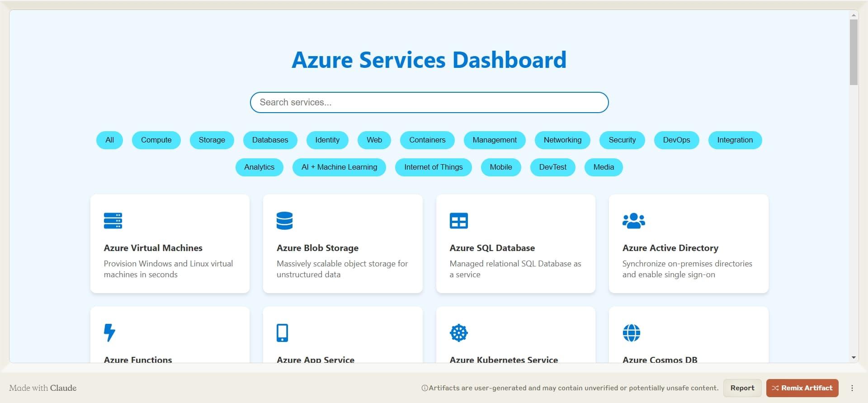868x403 pixels.
Task: Click the scrollbar down arrow
Action: pos(854,357)
